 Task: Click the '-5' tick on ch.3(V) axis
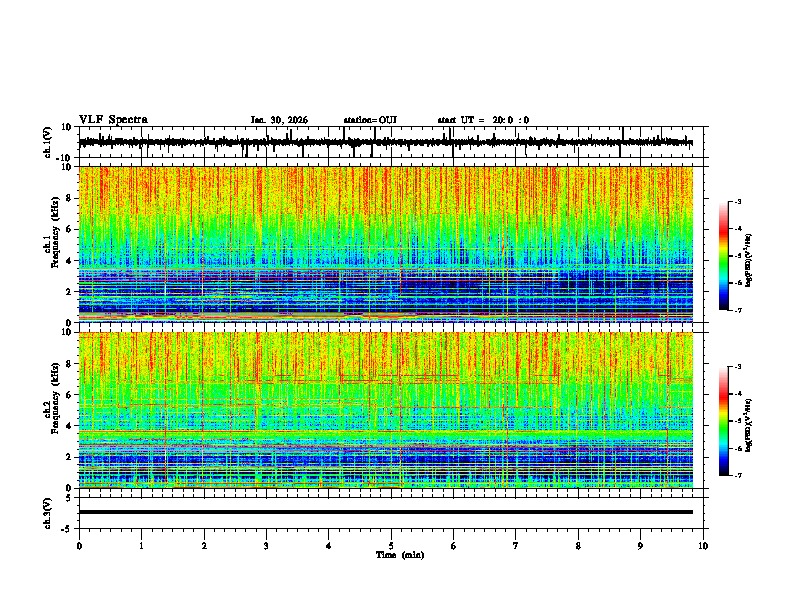pos(68,529)
